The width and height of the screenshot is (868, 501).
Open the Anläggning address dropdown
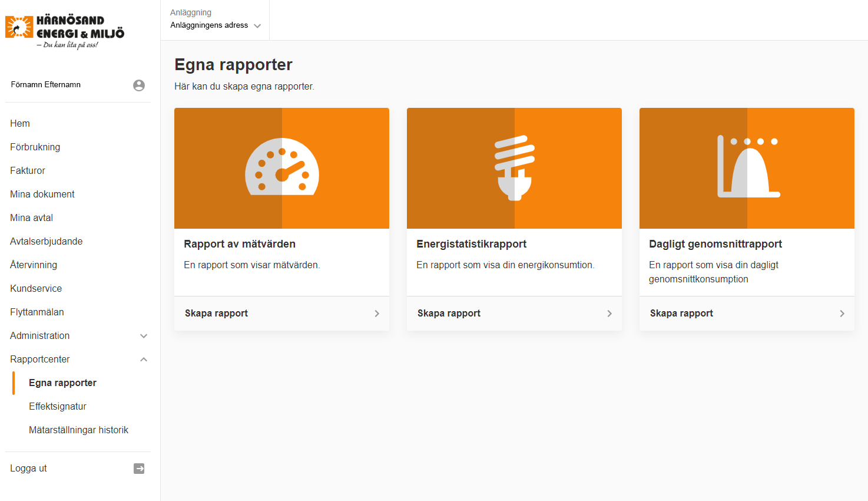click(215, 25)
